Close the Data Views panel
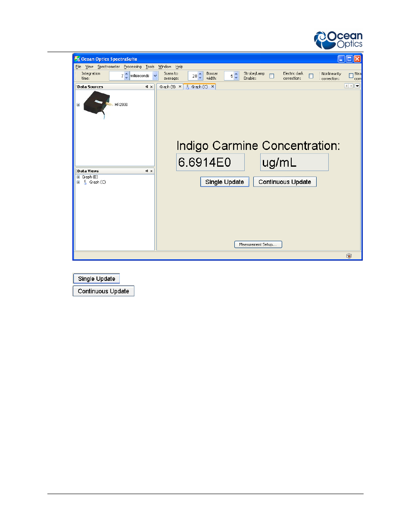This screenshot has height=532, width=411. [x=151, y=171]
